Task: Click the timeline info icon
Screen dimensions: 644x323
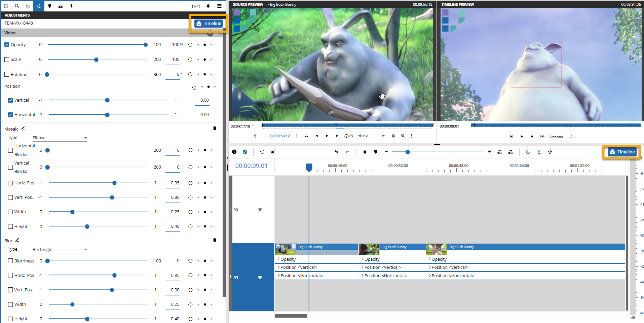Action: click(x=234, y=152)
